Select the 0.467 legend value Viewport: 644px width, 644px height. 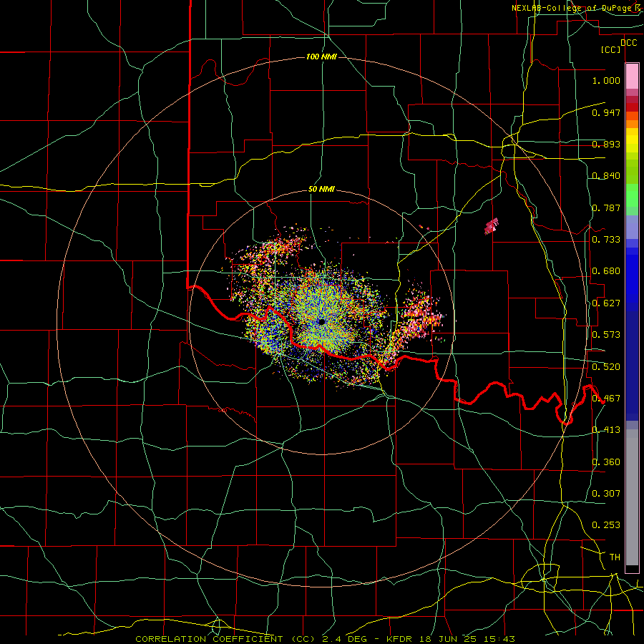pyautogui.click(x=606, y=399)
